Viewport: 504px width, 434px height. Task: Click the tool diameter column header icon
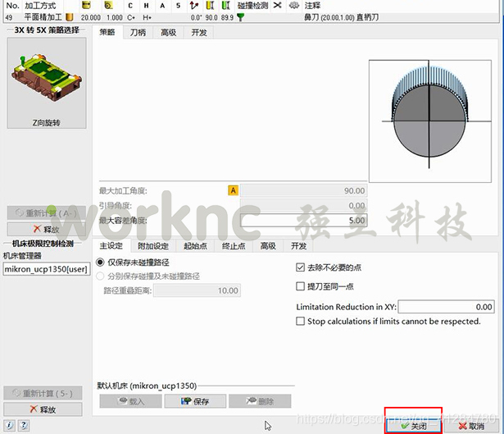click(x=86, y=5)
